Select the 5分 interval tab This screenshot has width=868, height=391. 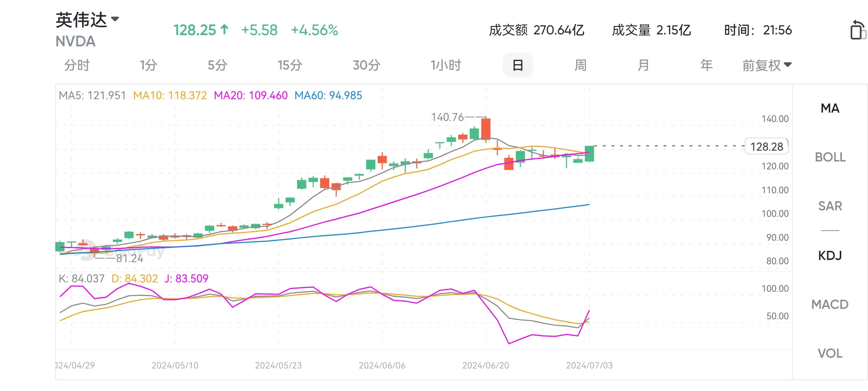[x=217, y=66]
